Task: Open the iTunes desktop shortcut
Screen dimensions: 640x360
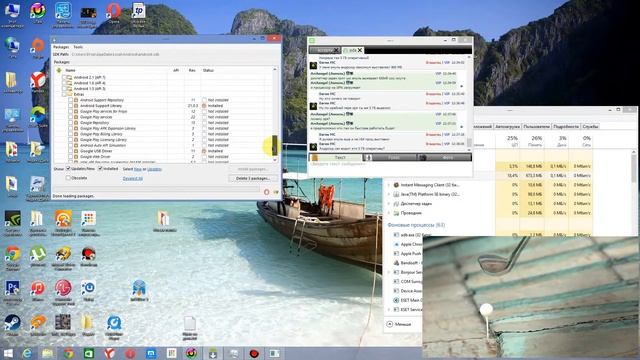Action: [38, 291]
